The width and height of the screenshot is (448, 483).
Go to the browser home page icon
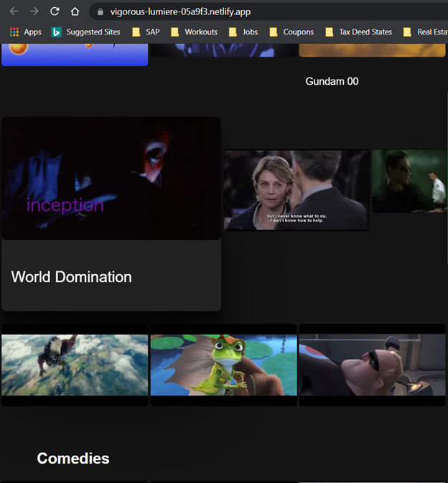click(75, 11)
